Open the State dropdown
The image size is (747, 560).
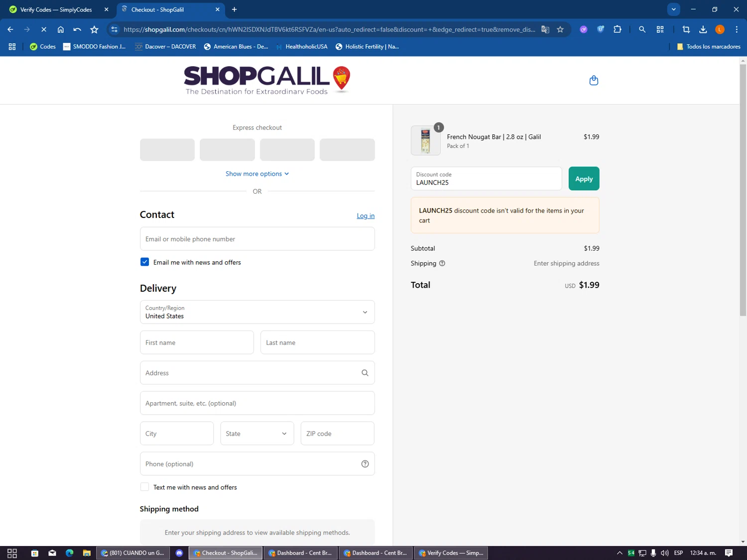point(257,434)
